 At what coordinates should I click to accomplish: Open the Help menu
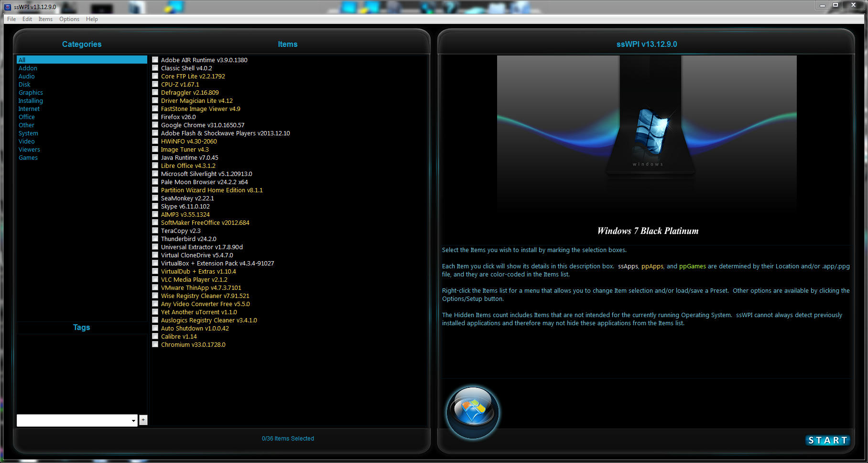[x=92, y=19]
